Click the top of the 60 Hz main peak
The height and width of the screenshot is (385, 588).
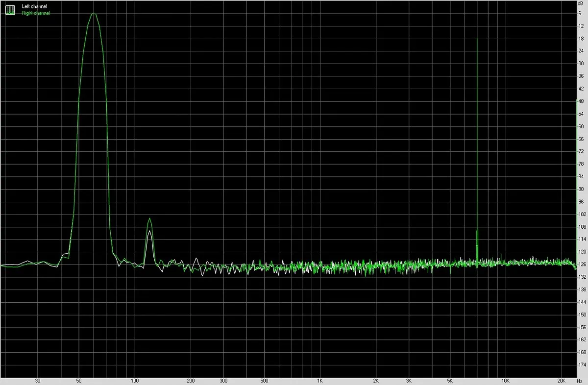pos(93,14)
